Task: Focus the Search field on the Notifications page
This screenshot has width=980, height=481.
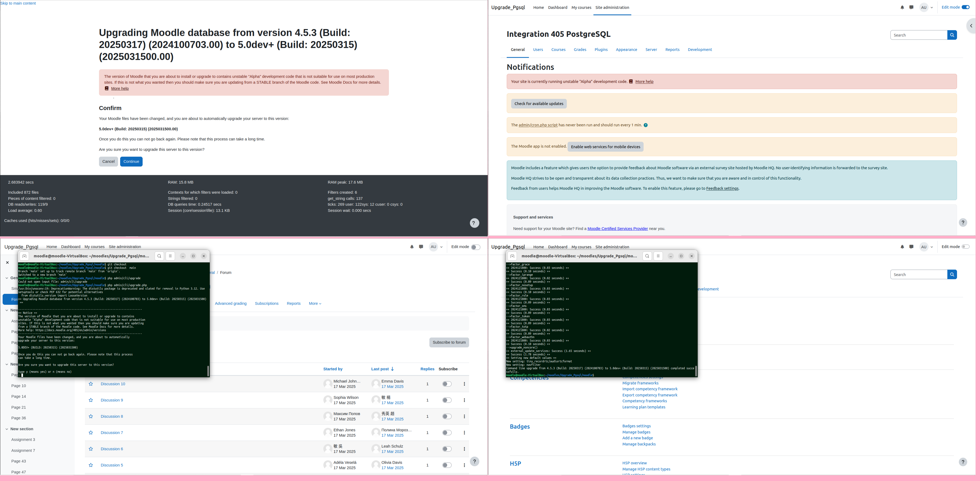Action: (x=918, y=35)
